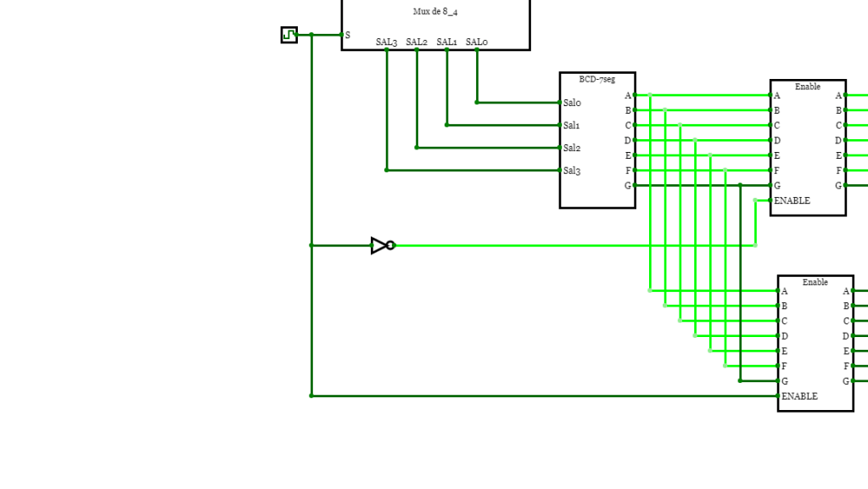Click ENABLE pin on upper Enable block
Screen dimensions: 868x489
[x=771, y=200]
